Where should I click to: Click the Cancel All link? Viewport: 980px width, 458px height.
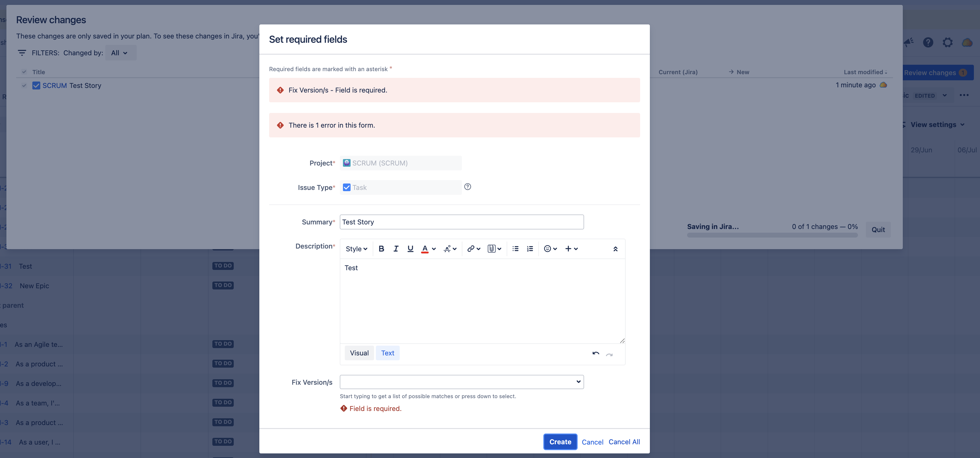(624, 442)
